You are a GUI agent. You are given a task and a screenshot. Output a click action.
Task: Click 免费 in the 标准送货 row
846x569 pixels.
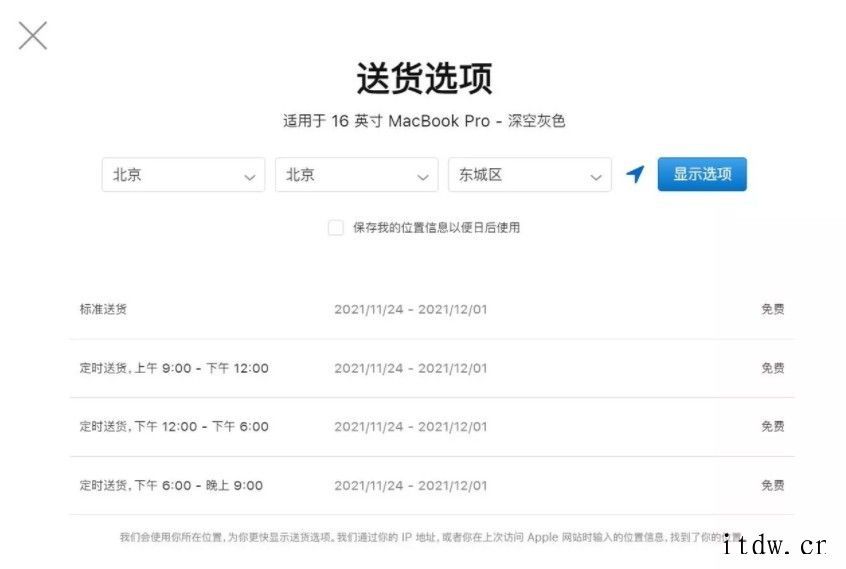[773, 309]
